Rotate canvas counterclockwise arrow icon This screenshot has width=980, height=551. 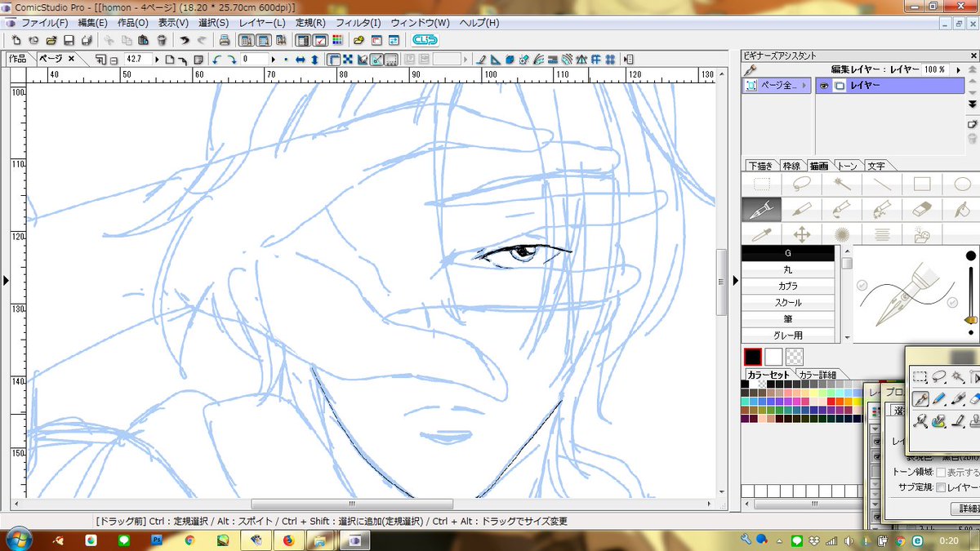(x=216, y=60)
